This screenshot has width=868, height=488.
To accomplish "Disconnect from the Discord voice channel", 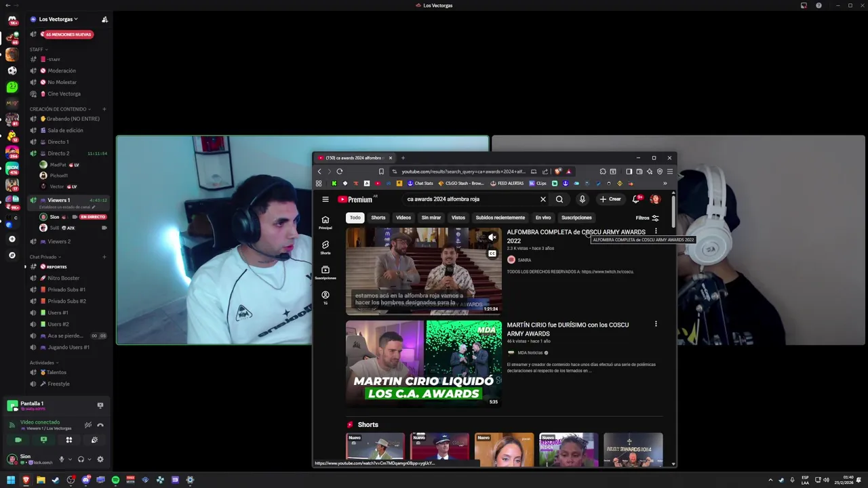I will tap(100, 425).
